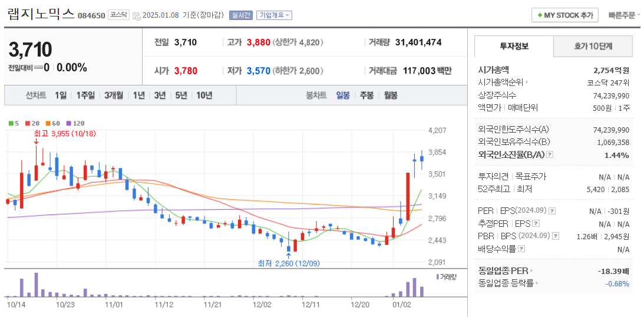Viewport: 644px width, 317px height.
Task: Click the 거래량 value 31,401,474
Action: coord(418,42)
